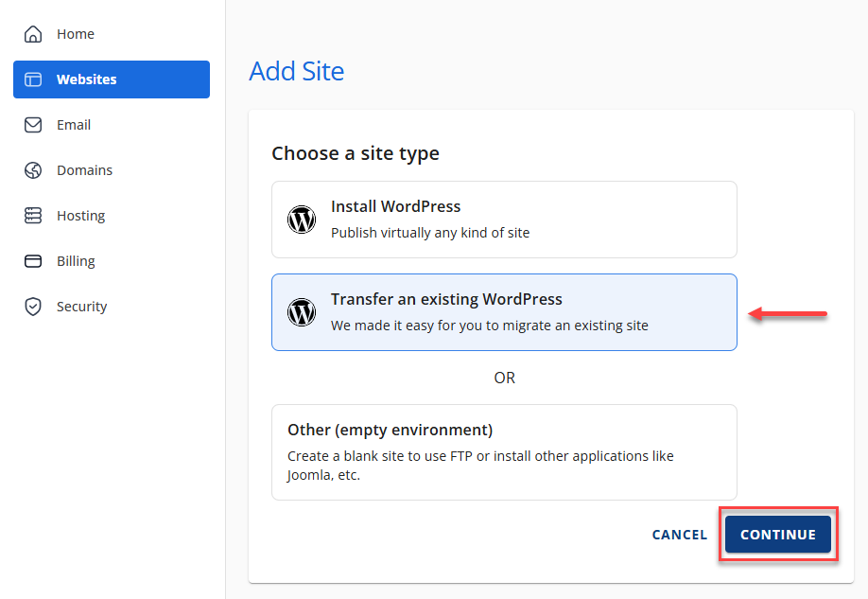This screenshot has height=599, width=868.
Task: Click the Billing credit card icon
Action: tap(33, 261)
